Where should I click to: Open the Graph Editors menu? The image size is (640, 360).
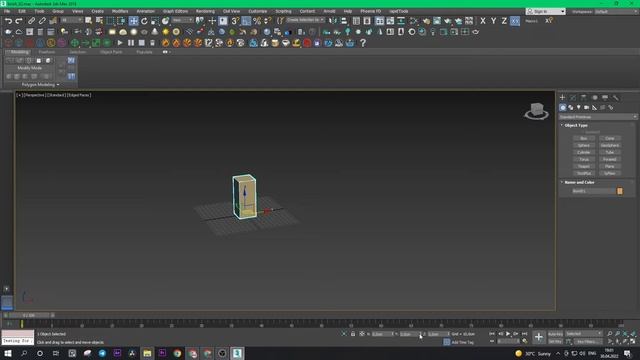pos(176,11)
